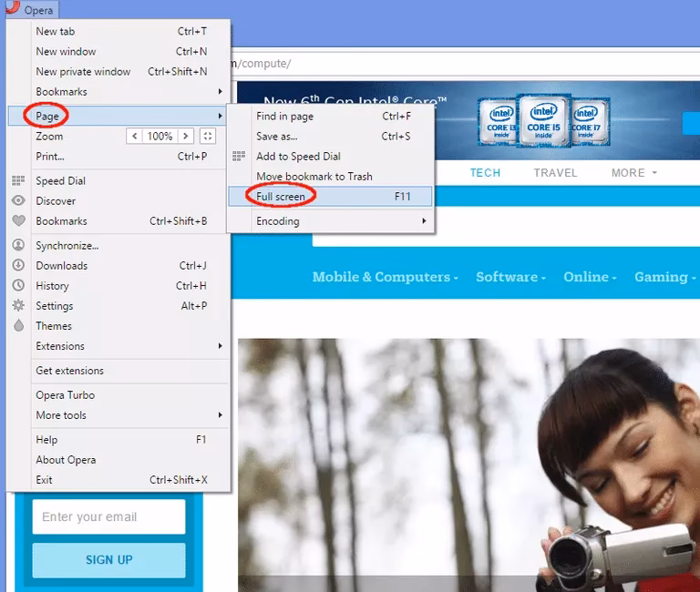This screenshot has height=592, width=700.
Task: Open the Gaming category dropdown
Action: 664,277
